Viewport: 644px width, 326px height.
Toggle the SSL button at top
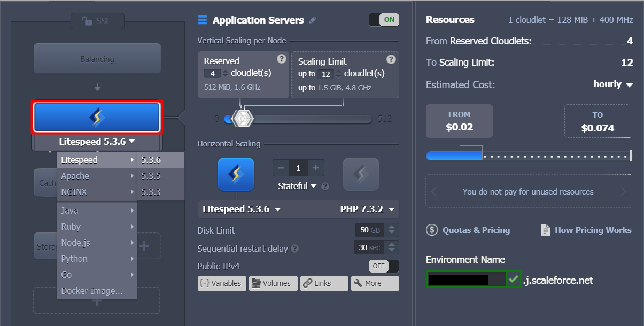[97, 21]
